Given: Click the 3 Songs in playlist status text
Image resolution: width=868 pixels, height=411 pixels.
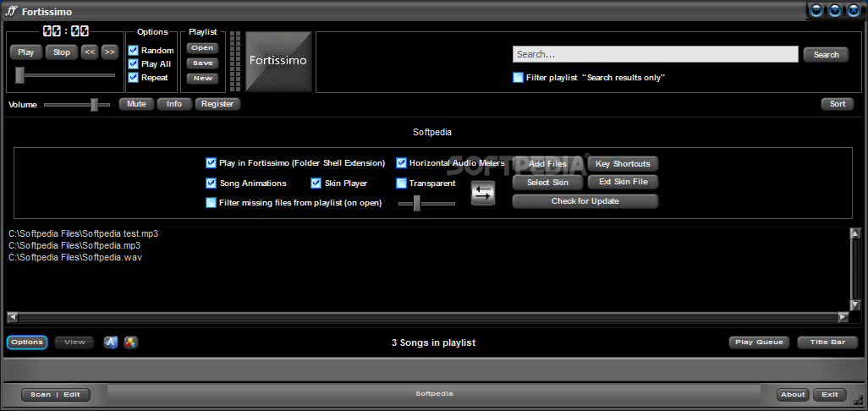Looking at the screenshot, I should [433, 343].
